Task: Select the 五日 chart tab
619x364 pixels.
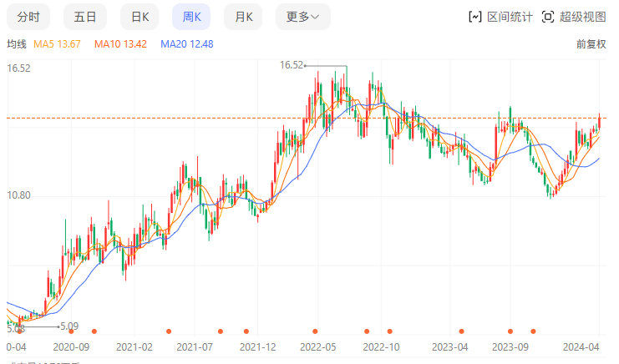Action: pyautogui.click(x=85, y=17)
